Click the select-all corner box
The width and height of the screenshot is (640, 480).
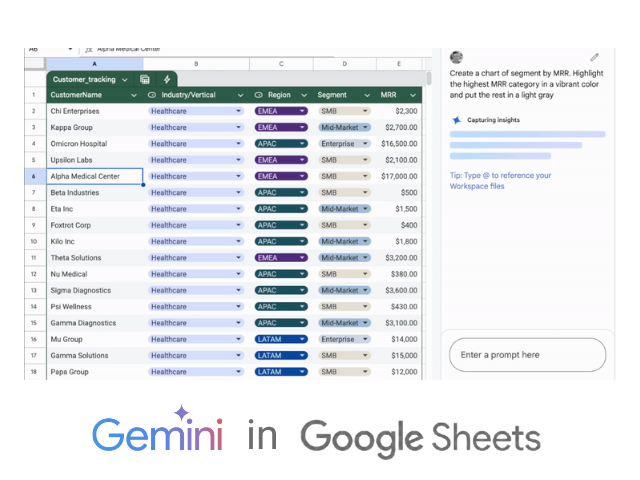click(35, 63)
